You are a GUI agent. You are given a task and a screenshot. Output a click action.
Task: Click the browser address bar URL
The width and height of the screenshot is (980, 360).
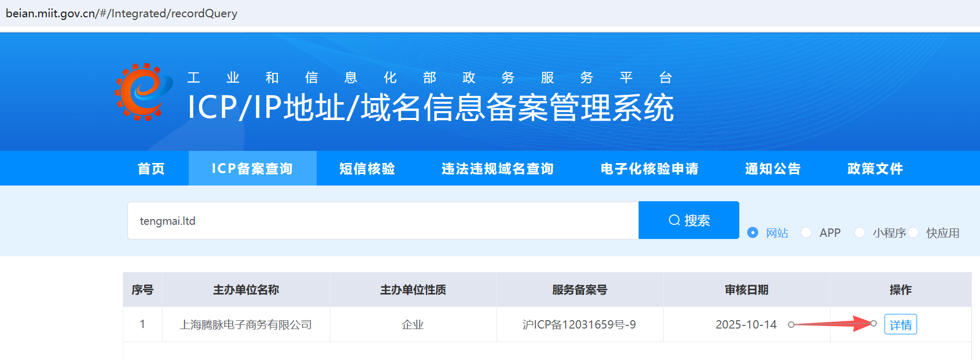click(122, 13)
